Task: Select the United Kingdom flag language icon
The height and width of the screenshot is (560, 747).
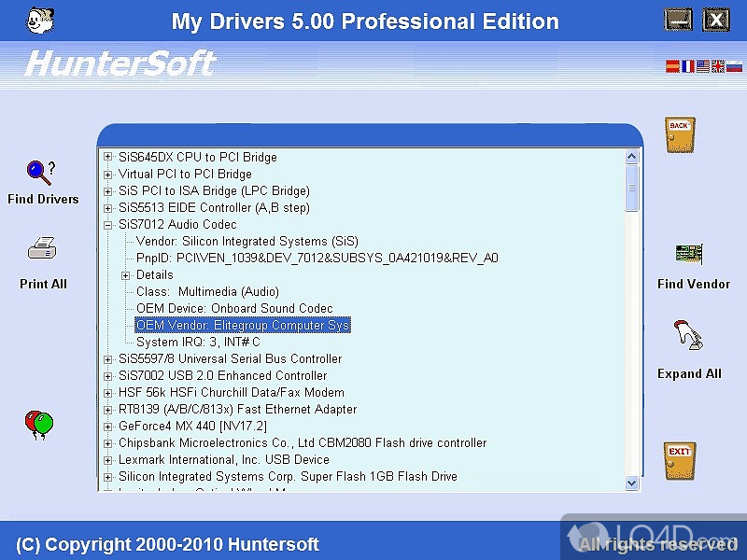Action: (717, 66)
